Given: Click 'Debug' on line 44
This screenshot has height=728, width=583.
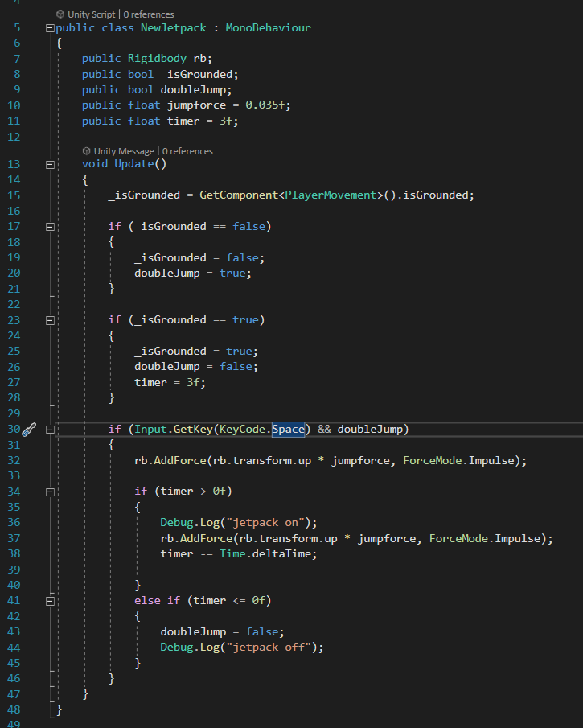Looking at the screenshot, I should coord(176,648).
